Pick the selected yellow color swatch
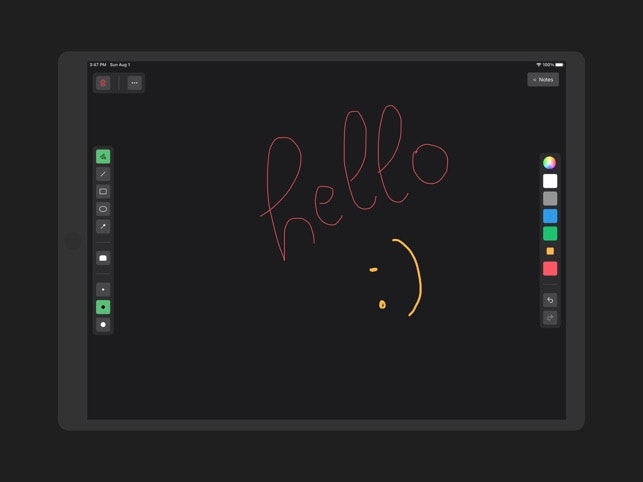Screen dimensions: 643x482 coord(550,251)
